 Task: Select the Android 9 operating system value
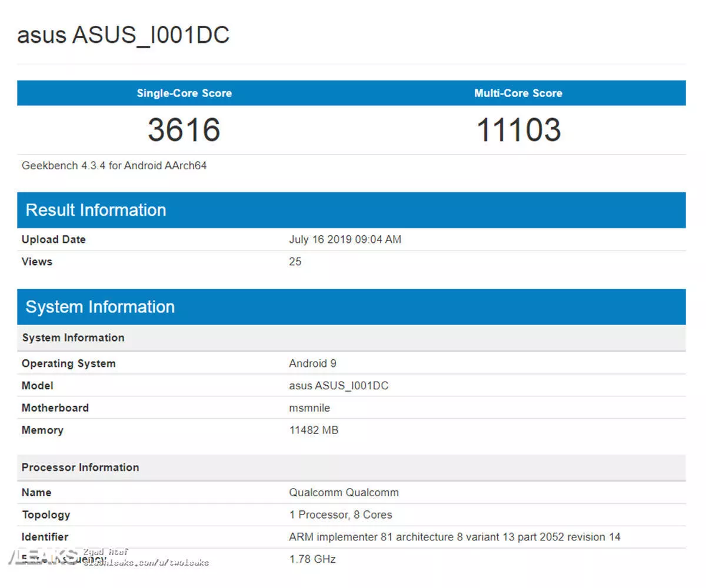312,363
